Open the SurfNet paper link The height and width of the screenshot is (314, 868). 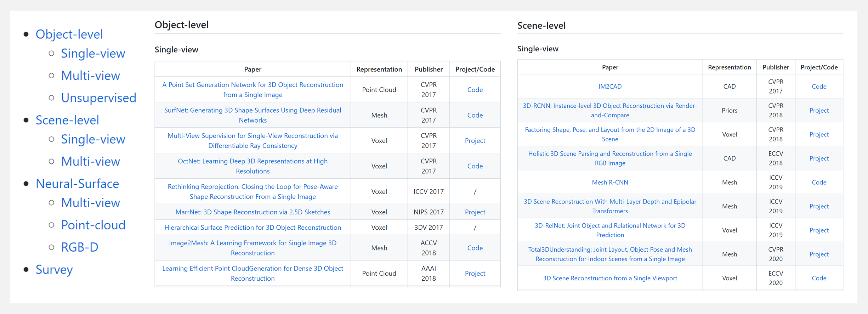[253, 115]
